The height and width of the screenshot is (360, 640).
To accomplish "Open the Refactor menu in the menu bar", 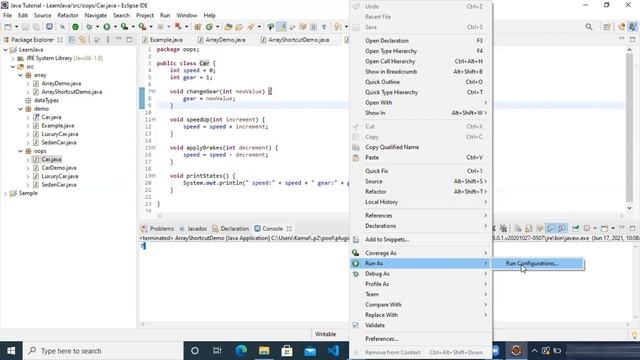I will pyautogui.click(x=68, y=15).
